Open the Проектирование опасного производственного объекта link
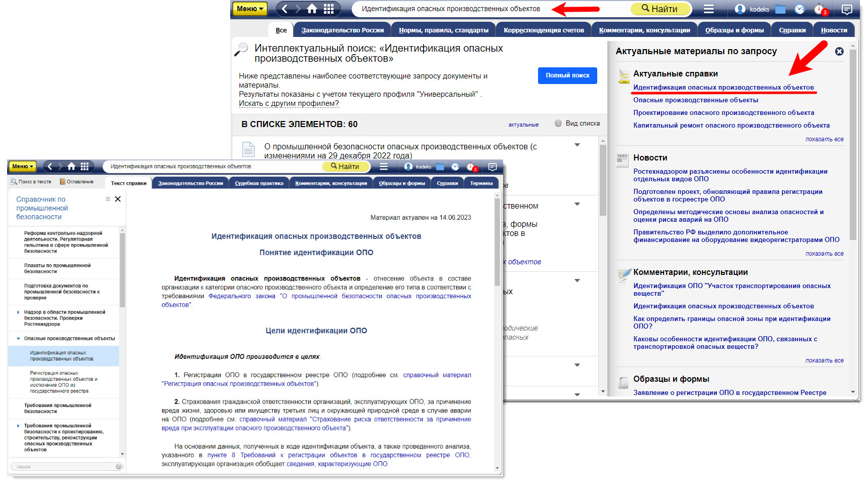Viewport: 868px width, 482px height. pos(724,112)
